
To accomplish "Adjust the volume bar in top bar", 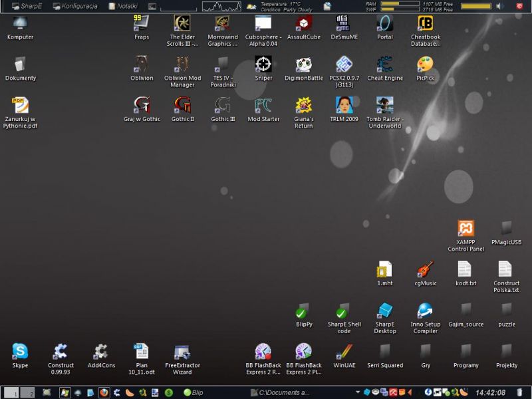I will click(476, 6).
